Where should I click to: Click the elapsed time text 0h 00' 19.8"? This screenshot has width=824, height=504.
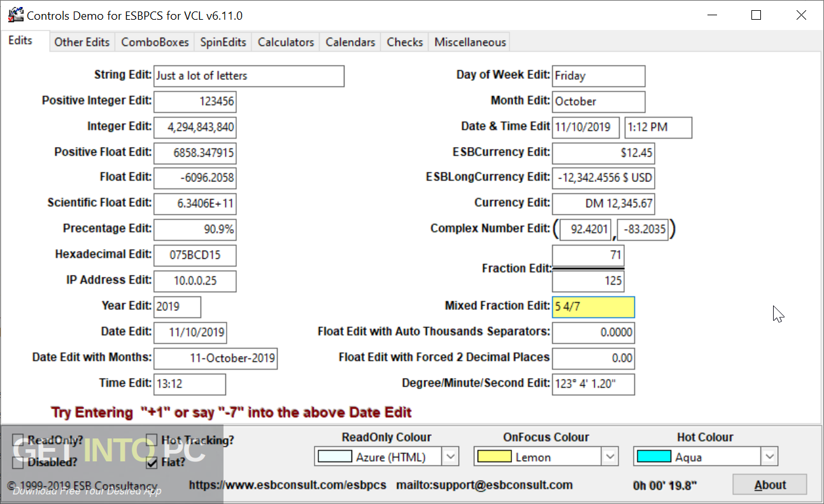[665, 486]
